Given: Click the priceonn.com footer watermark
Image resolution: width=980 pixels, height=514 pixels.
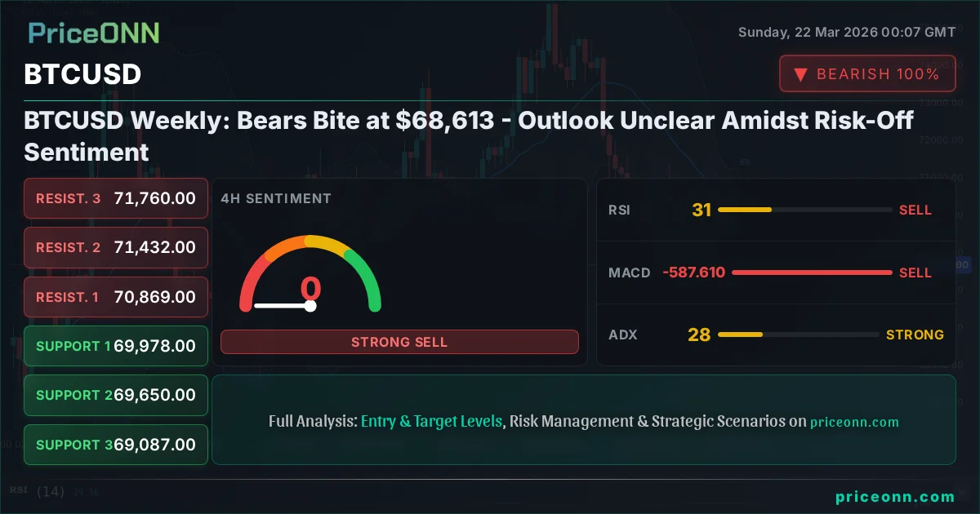Looking at the screenshot, I should tap(895, 497).
